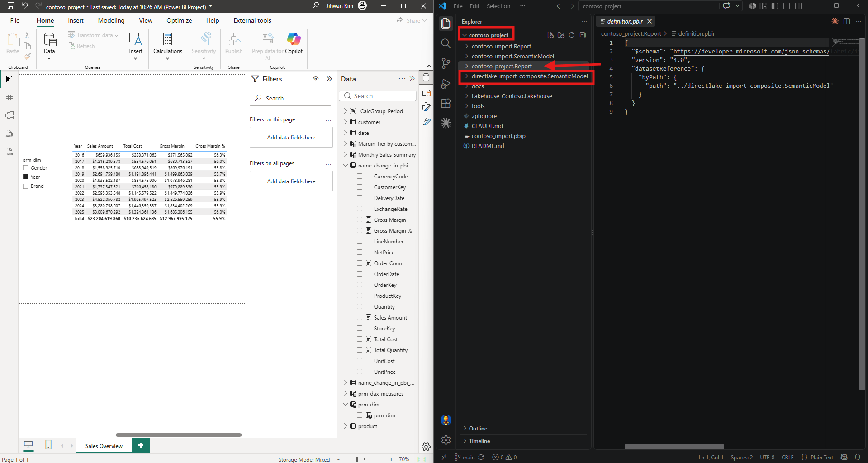868x463 pixels.
Task: Expand the customer table in Data pane
Action: tap(346, 122)
